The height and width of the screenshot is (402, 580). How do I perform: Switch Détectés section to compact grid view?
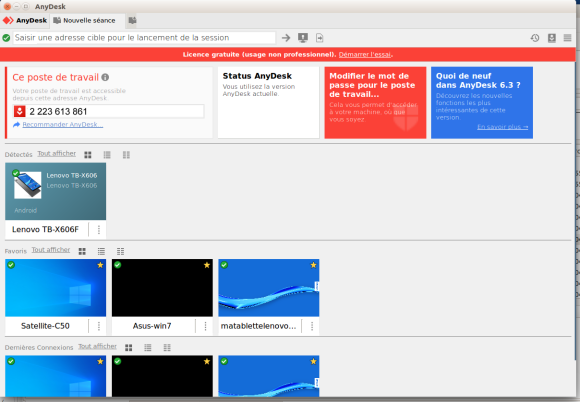click(x=126, y=155)
